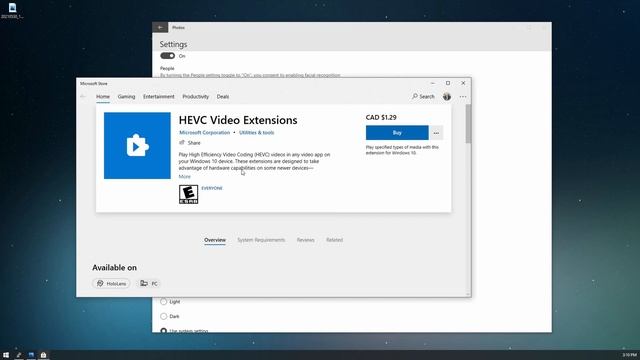This screenshot has height=360, width=640.
Task: Click the HEVC Video Extensions title
Action: coord(238,120)
